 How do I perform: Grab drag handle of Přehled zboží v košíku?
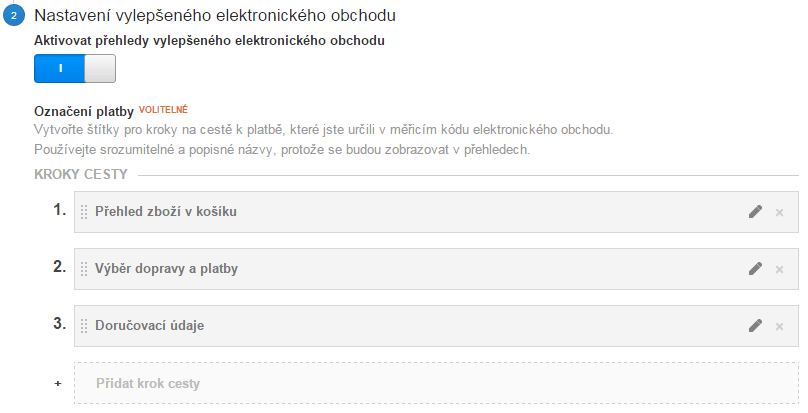coord(84,212)
